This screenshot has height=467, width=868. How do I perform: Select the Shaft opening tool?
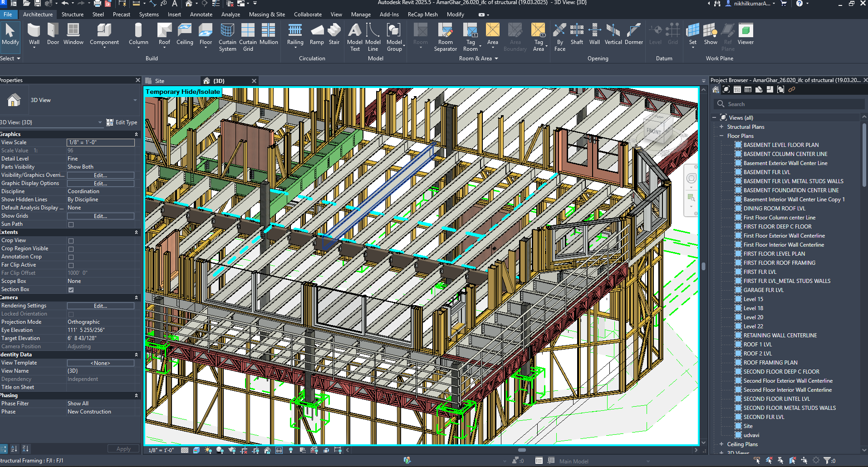[577, 34]
